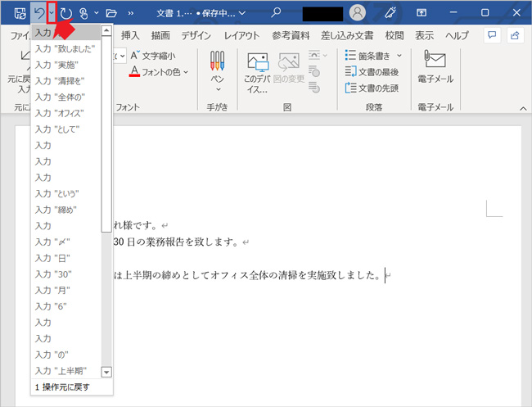The width and height of the screenshot is (532, 407).
Task: Select the レイアウト tab
Action: [x=241, y=35]
